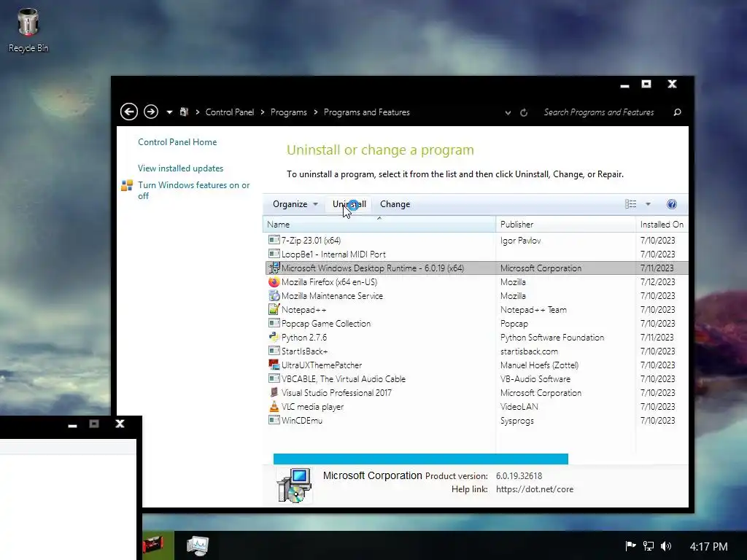Click the 'Igor Pavlov' publisher cell

[521, 241]
